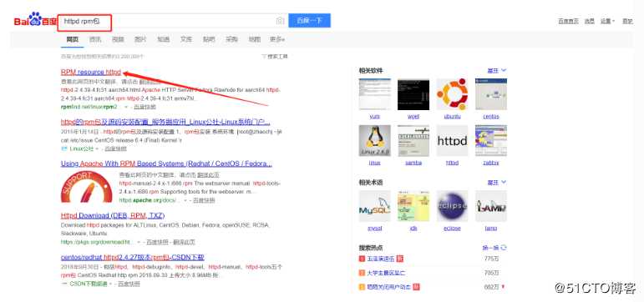Viewport: 644px width, 302px height.
Task: Select the 网页 tab
Action: (x=73, y=39)
